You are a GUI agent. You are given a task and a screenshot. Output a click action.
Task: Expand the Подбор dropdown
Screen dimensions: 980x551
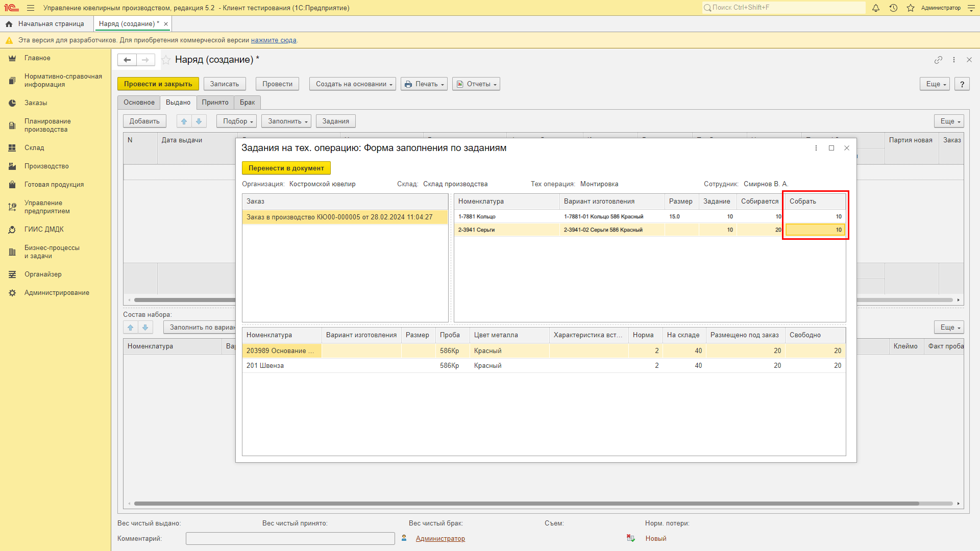click(236, 121)
